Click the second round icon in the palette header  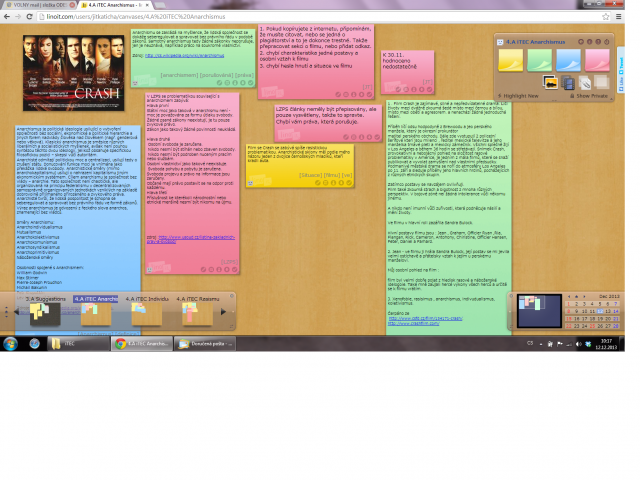click(589, 42)
